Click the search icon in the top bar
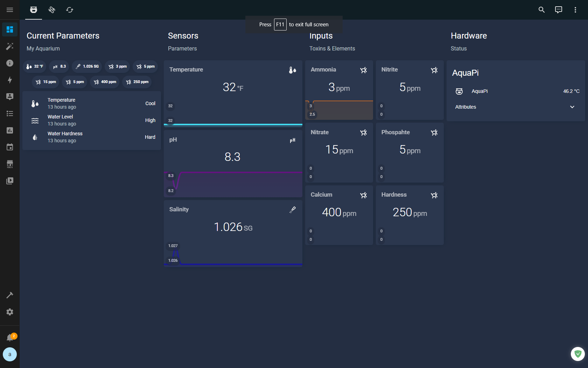 [x=541, y=10]
